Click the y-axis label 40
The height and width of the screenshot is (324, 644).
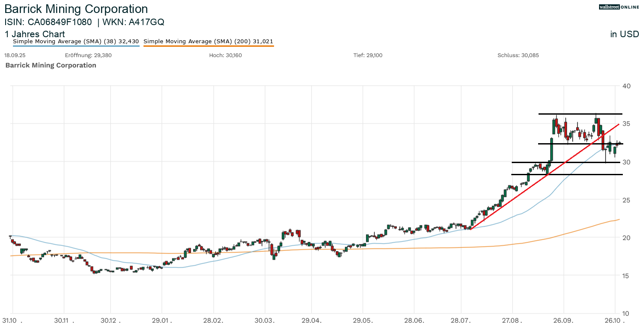point(626,86)
